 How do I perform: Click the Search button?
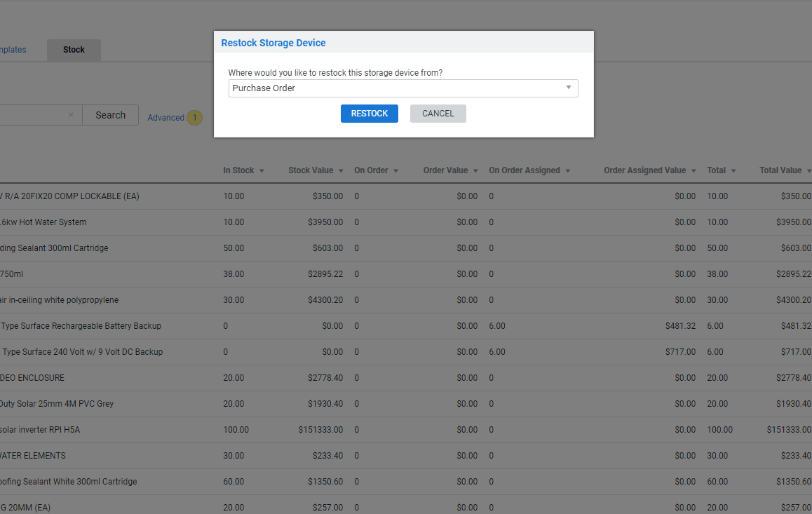110,114
